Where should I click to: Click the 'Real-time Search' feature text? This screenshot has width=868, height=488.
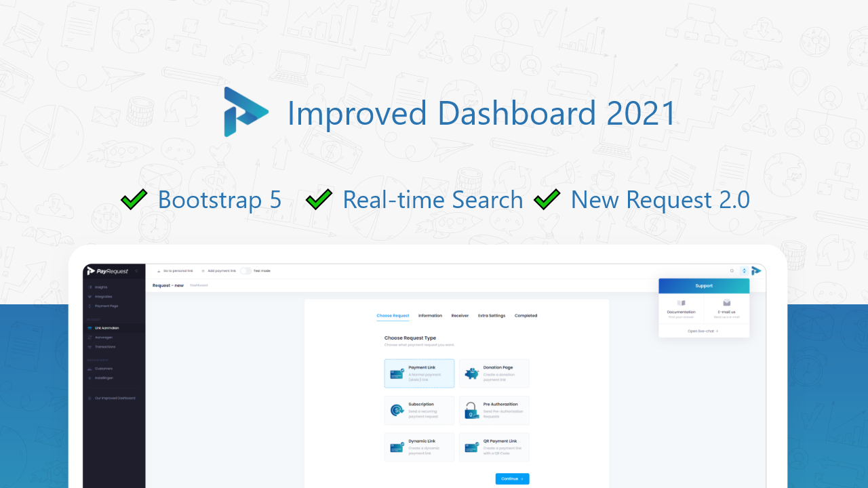[433, 200]
